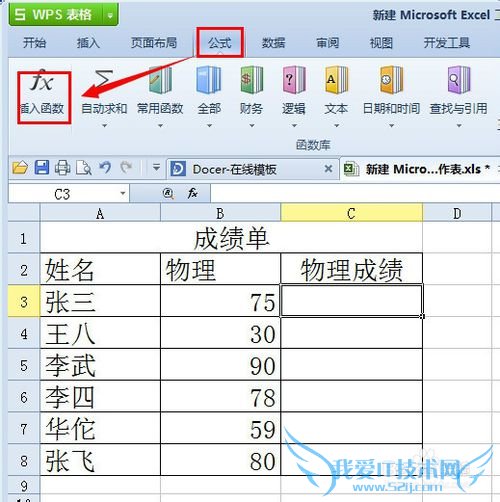Click the save floppy disk icon
The width and height of the screenshot is (500, 502).
42,168
